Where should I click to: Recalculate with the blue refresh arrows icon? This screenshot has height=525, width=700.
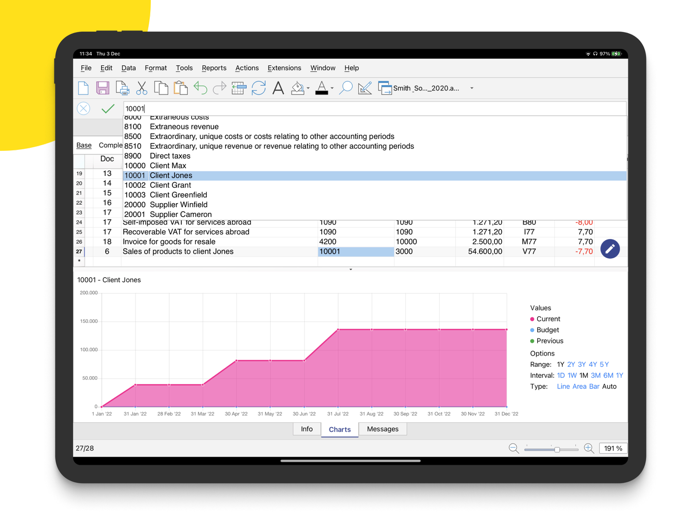[258, 88]
